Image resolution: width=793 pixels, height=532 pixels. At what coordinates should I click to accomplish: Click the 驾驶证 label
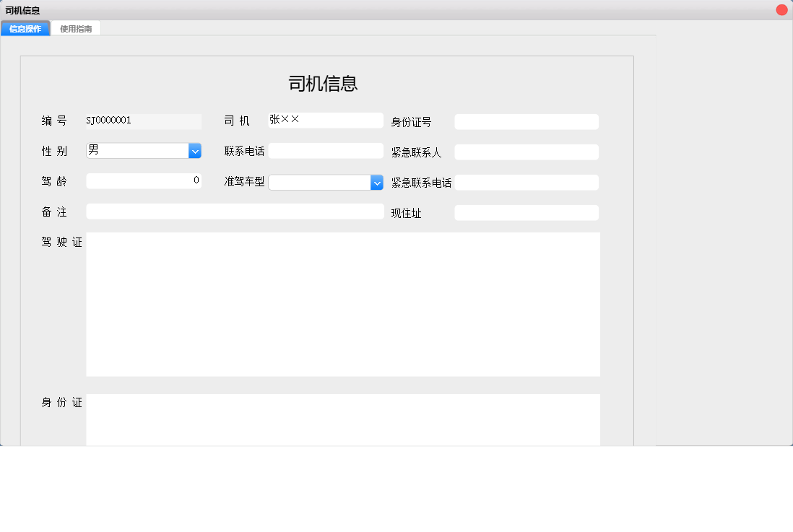click(61, 243)
